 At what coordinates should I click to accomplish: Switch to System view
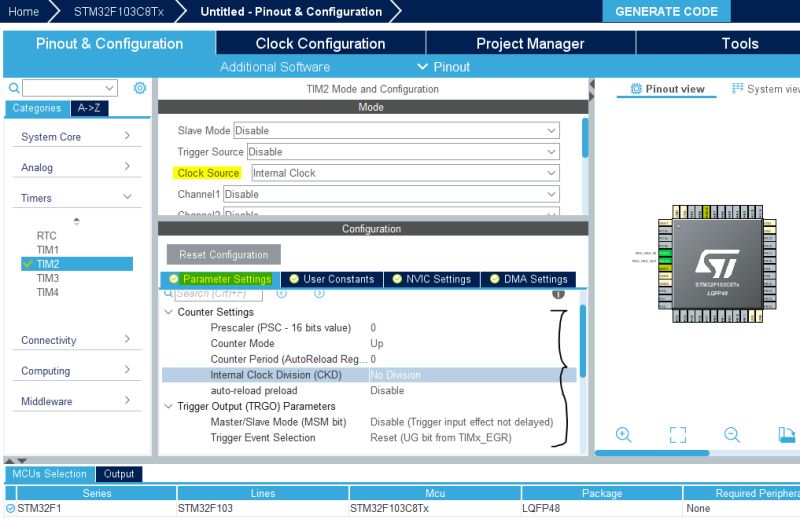(x=765, y=89)
